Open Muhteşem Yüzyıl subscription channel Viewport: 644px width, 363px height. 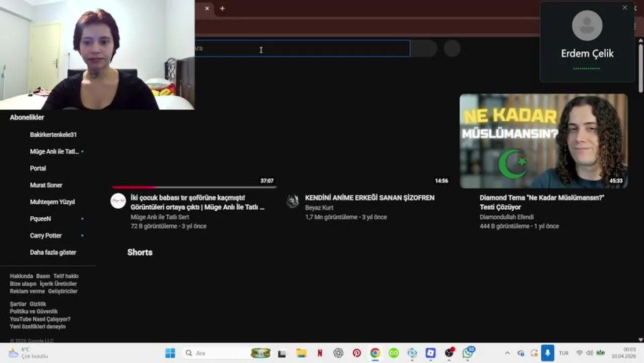coord(52,202)
